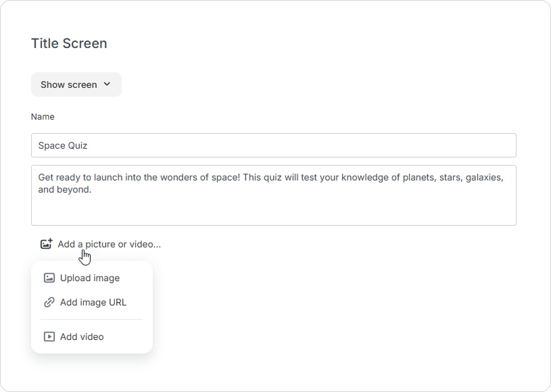Choose Add image URL from the menu
551x392 pixels.
92,302
